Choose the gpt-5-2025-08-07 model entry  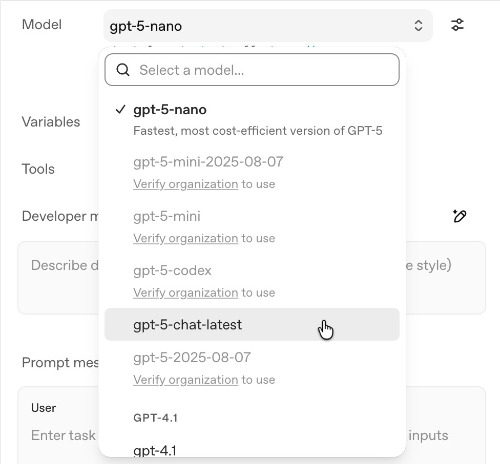(x=252, y=368)
